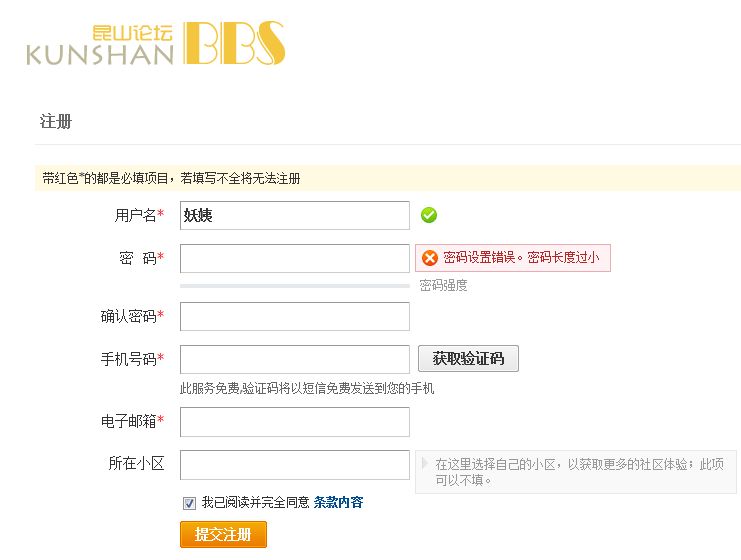Screen dimensions: 741x560
Task: Click the 密码设置错误 error message box
Action: [513, 258]
